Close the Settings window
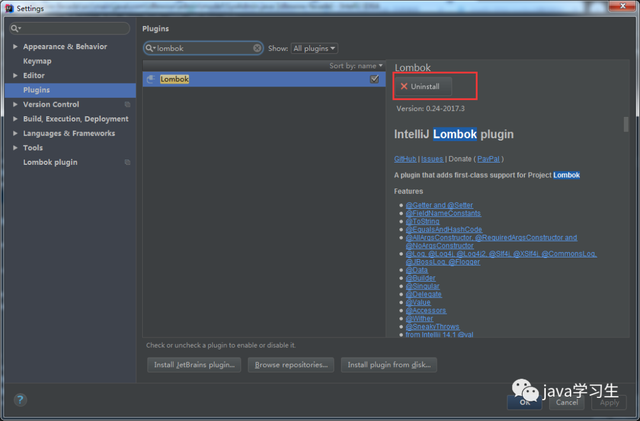This screenshot has height=421, width=640. [622, 6]
